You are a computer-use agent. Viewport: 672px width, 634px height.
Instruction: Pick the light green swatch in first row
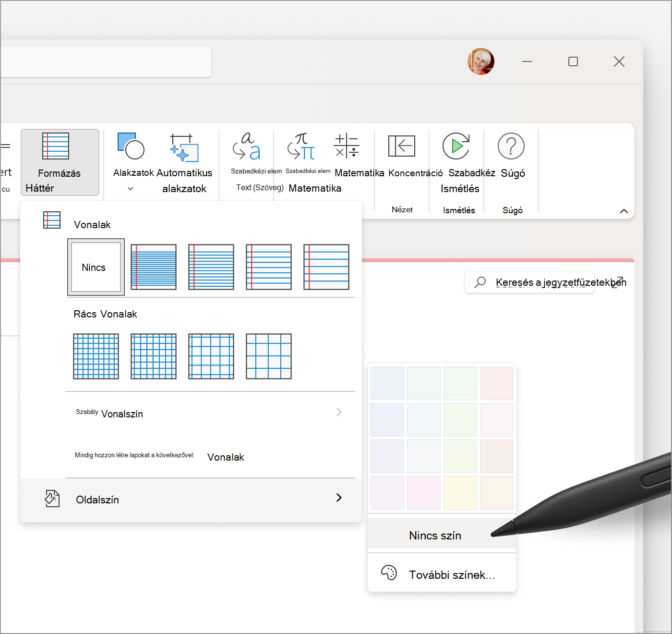pyautogui.click(x=460, y=383)
